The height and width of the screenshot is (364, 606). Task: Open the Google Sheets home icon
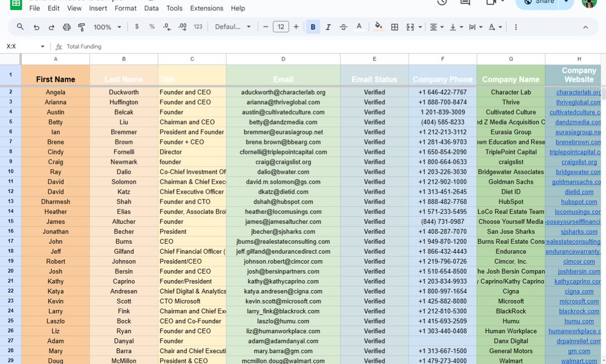tap(16, 4)
